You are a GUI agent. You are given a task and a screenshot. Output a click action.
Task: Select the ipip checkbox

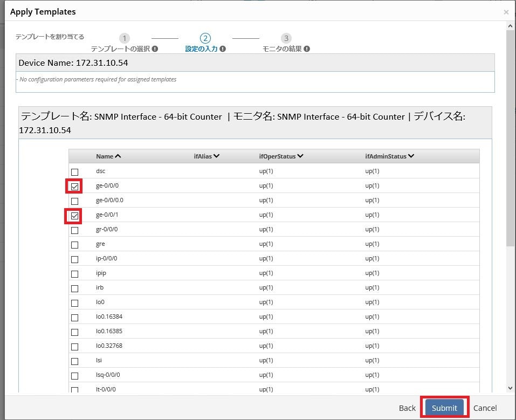75,274
